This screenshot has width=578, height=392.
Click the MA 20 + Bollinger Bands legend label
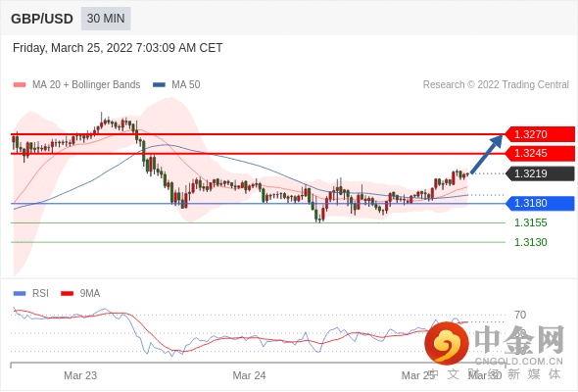click(86, 85)
